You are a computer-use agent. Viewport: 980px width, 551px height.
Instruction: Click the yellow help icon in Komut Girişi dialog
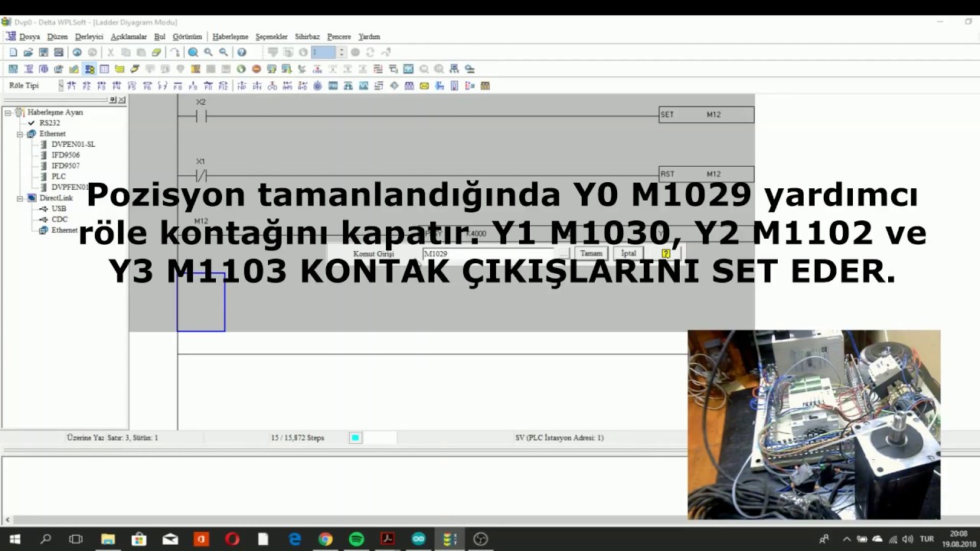click(666, 253)
